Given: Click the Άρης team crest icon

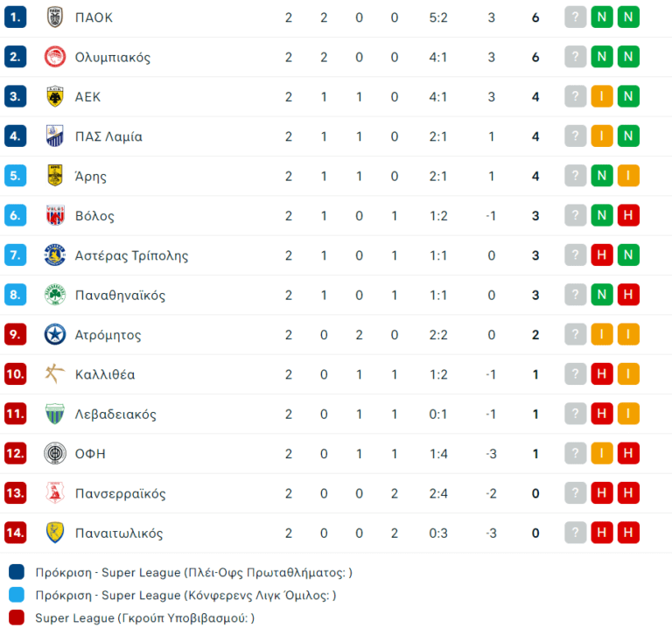Looking at the screenshot, I should 55,176.
